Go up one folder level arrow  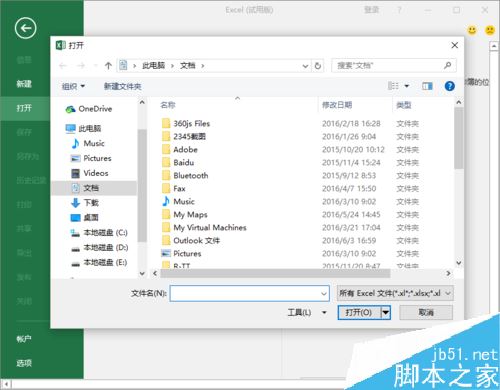108,66
